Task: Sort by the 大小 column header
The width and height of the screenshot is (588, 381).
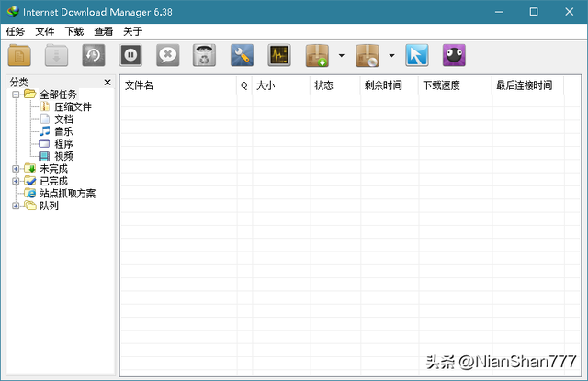Action: pyautogui.click(x=281, y=85)
